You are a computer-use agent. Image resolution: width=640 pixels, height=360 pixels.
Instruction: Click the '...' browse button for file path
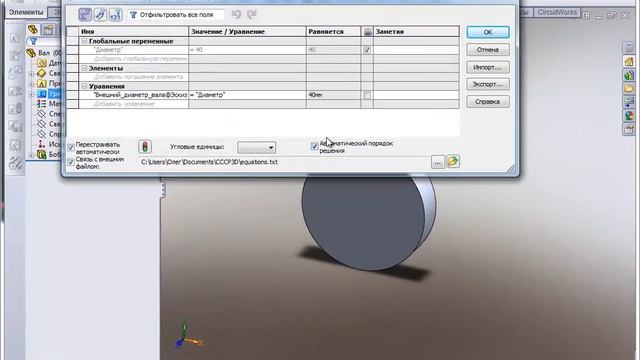point(438,162)
